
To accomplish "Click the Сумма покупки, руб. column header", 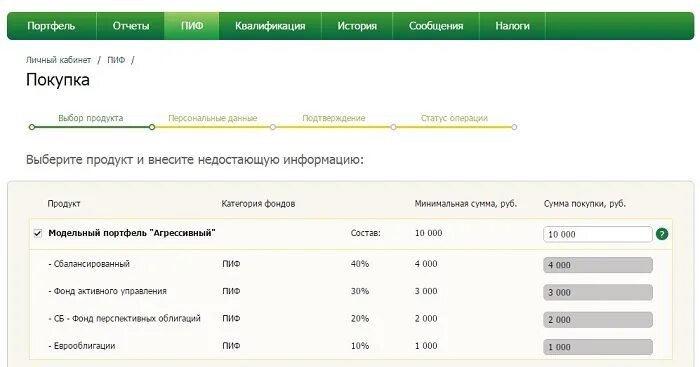I will tap(585, 204).
